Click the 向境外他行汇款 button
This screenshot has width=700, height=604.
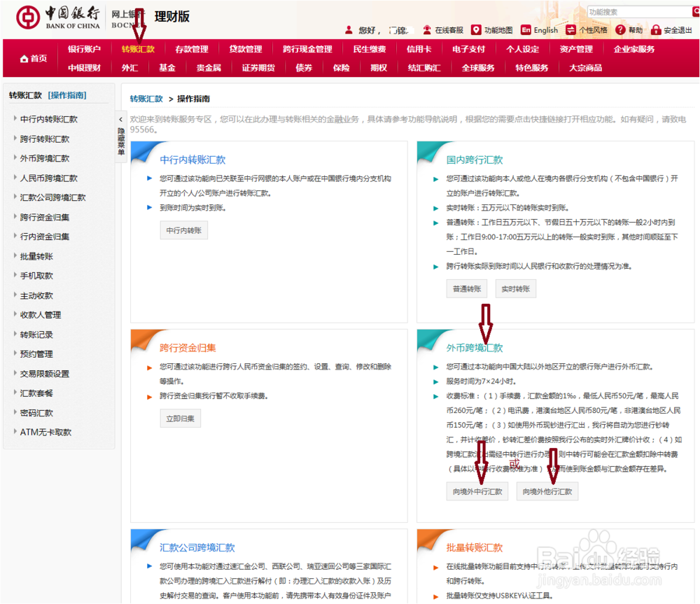[547, 491]
